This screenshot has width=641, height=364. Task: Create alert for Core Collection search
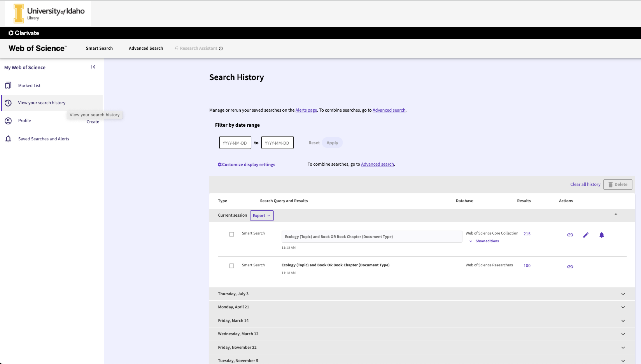point(602,235)
